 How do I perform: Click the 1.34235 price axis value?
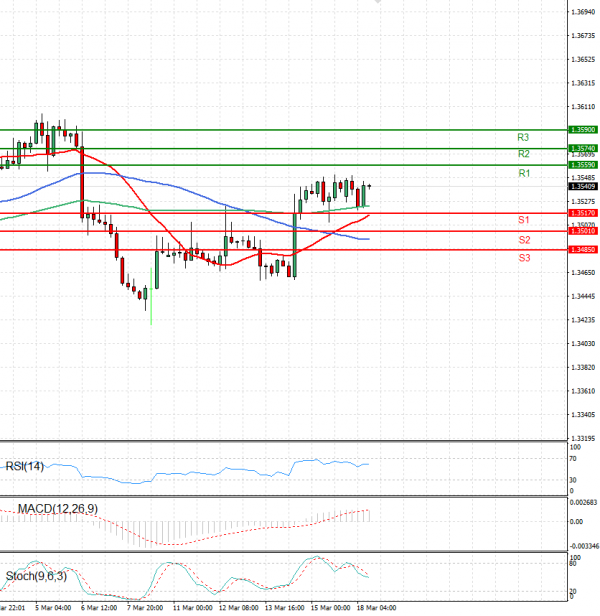click(x=583, y=320)
